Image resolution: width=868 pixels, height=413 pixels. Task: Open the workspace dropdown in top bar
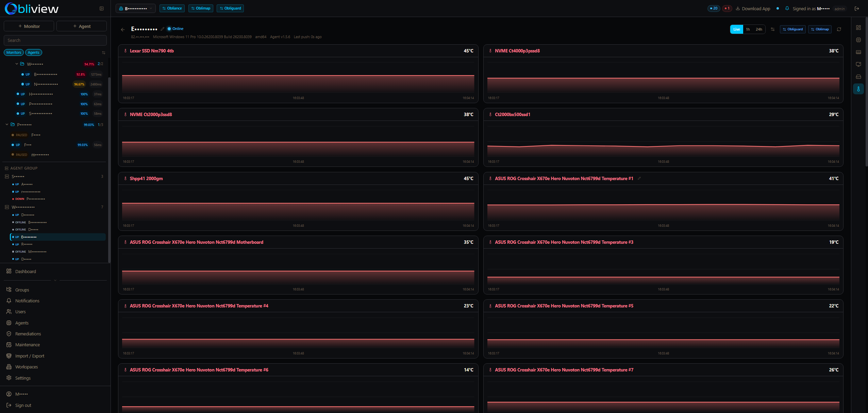pyautogui.click(x=135, y=9)
